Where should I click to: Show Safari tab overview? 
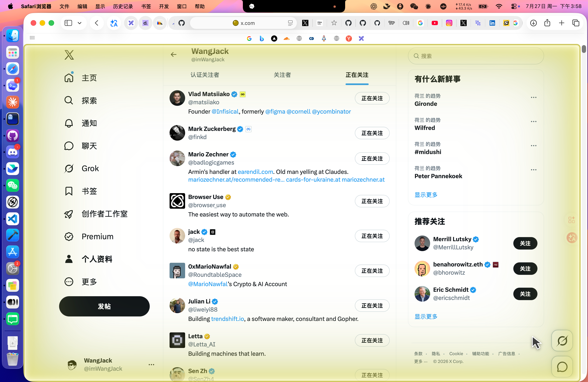coord(576,23)
